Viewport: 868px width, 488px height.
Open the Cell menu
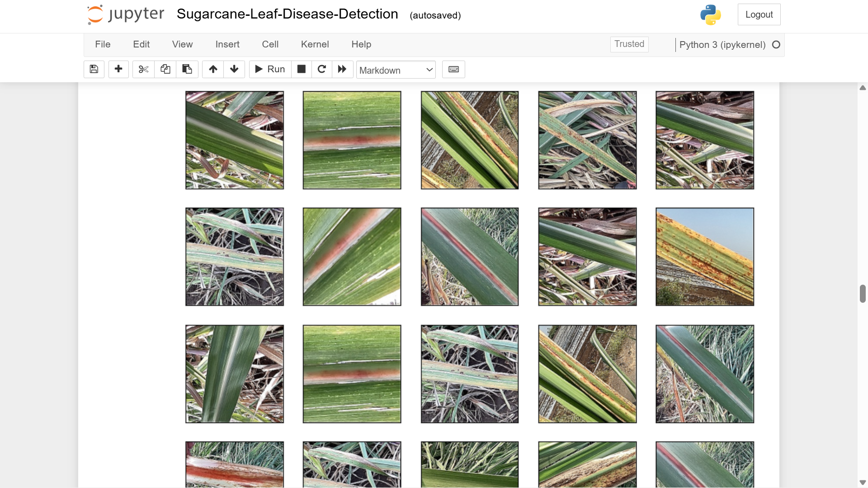pos(270,44)
